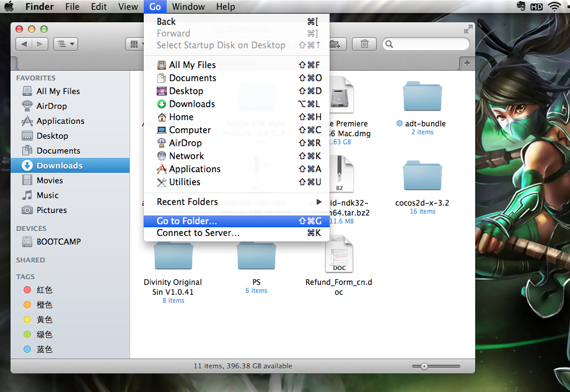The image size is (570, 392).
Task: Click the add tab plus button
Action: [467, 63]
